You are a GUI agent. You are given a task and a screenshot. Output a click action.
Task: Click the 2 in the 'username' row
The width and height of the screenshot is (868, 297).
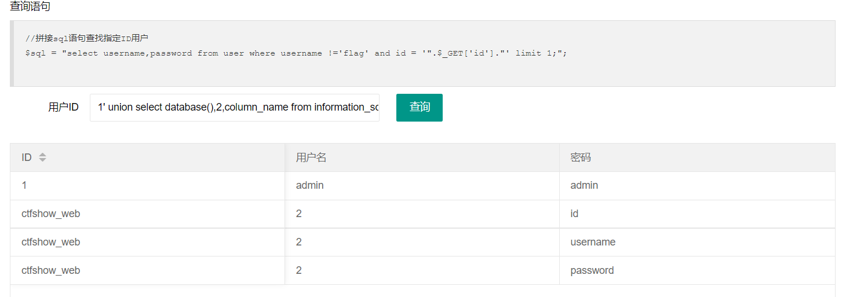pyautogui.click(x=299, y=243)
